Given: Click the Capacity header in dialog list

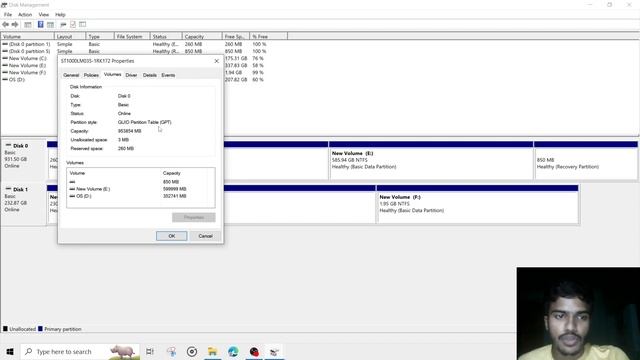Looking at the screenshot, I should [x=171, y=173].
